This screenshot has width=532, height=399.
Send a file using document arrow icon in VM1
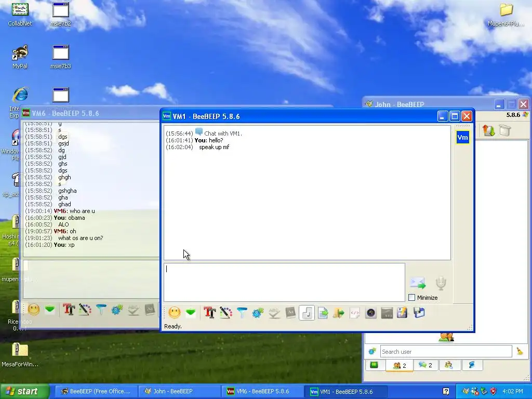pyautogui.click(x=323, y=312)
